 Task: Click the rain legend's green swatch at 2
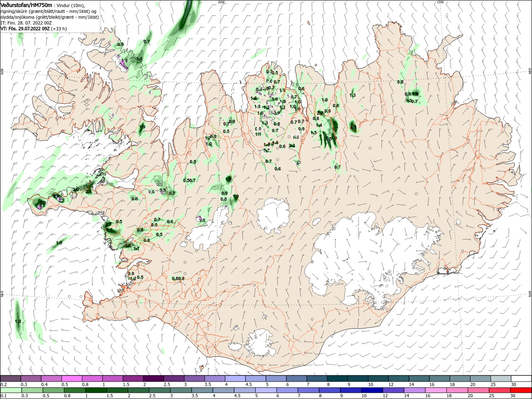point(138,390)
